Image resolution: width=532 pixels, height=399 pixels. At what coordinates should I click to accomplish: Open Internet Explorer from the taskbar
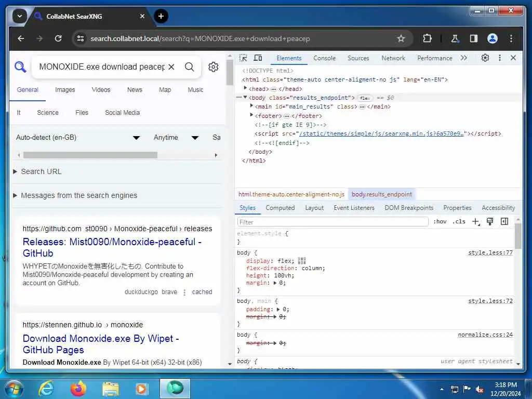pos(46,389)
